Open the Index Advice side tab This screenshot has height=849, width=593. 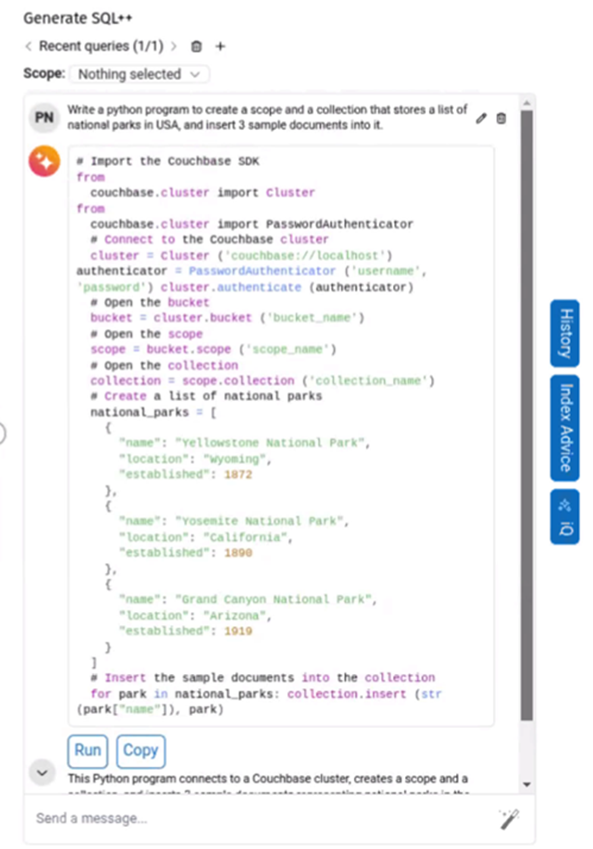coord(564,428)
